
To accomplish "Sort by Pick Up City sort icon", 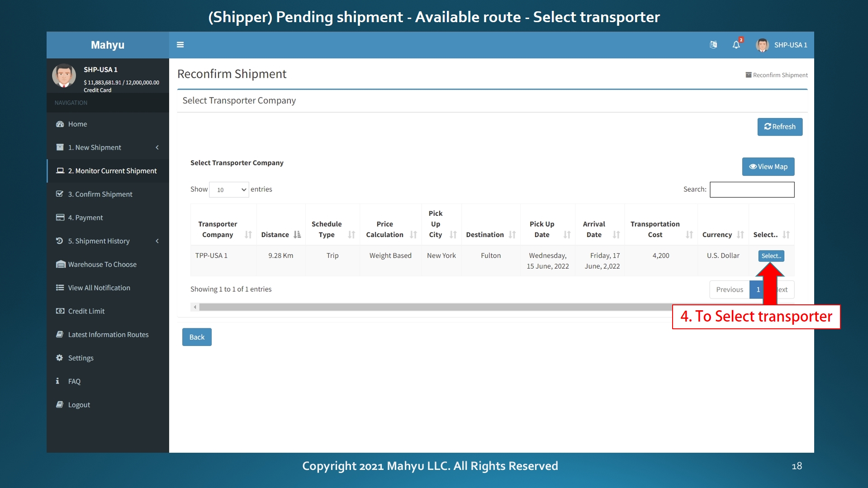I will coord(453,235).
